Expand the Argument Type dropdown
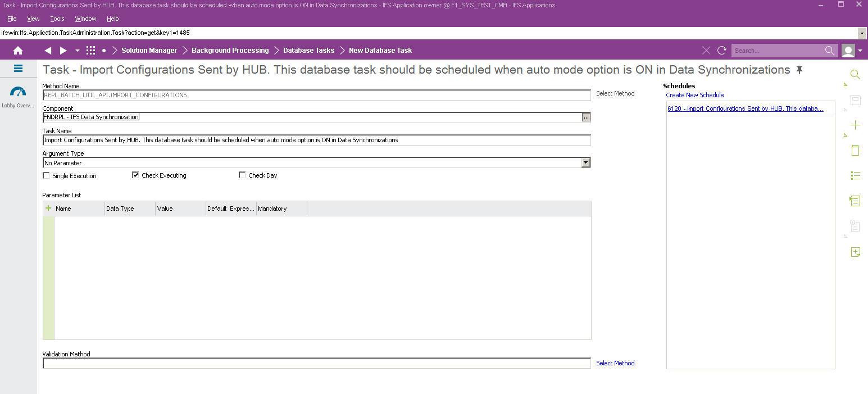The image size is (868, 394). click(585, 163)
